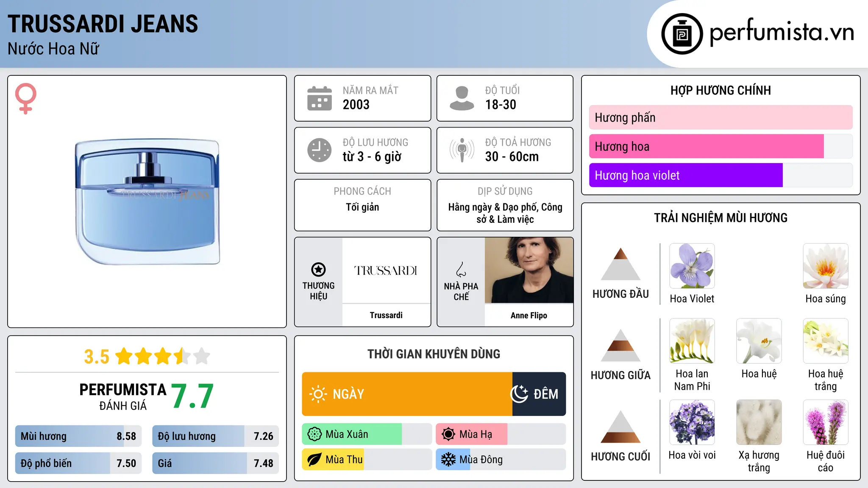The width and height of the screenshot is (868, 488).
Task: Click the Mùa Hạ season bar
Action: [x=501, y=434]
